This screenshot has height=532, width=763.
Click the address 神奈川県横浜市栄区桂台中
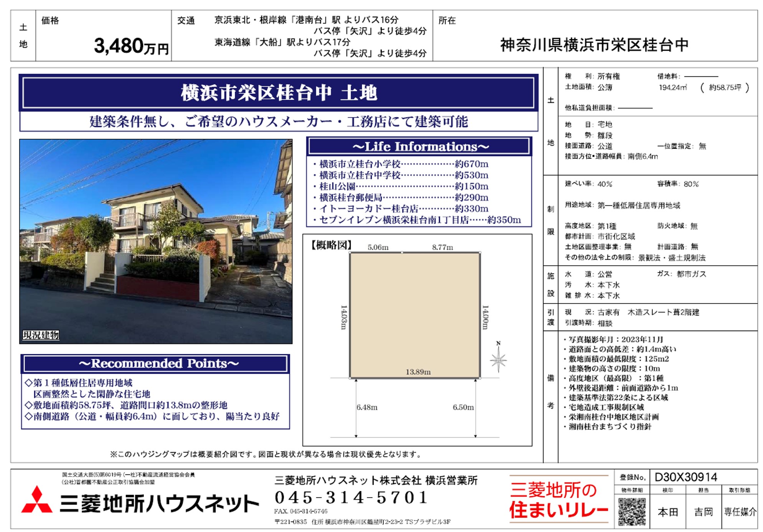[594, 45]
